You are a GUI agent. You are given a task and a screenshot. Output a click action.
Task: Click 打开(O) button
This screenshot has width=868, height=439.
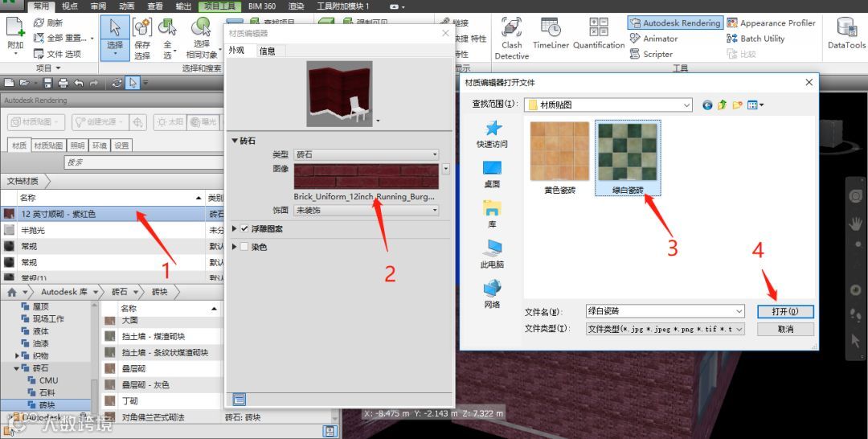tap(785, 312)
